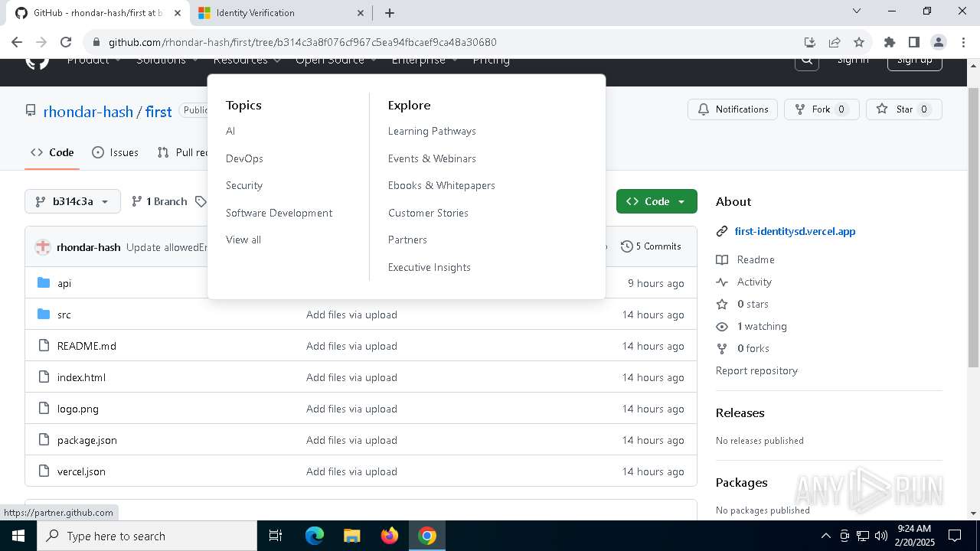Select AI under Topics
Screen dimensions: 980x551
click(230, 131)
